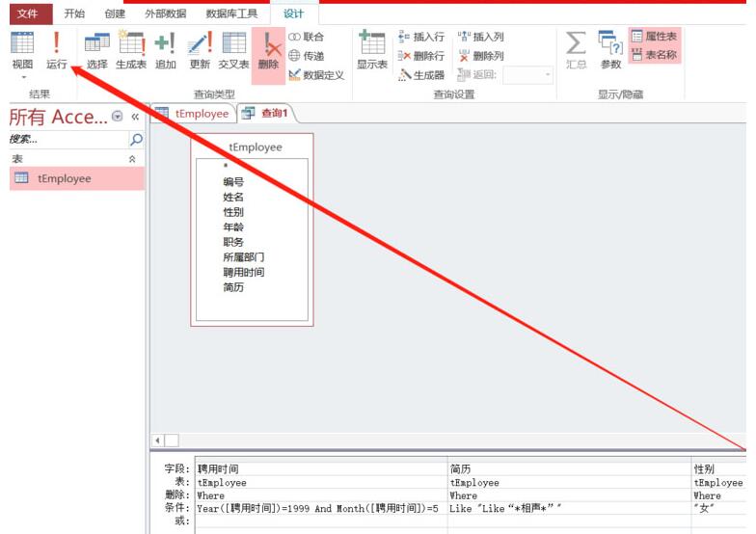Select the 聘用时间 field in tEmployee list
Viewport: 756px width, 534px height.
point(243,272)
